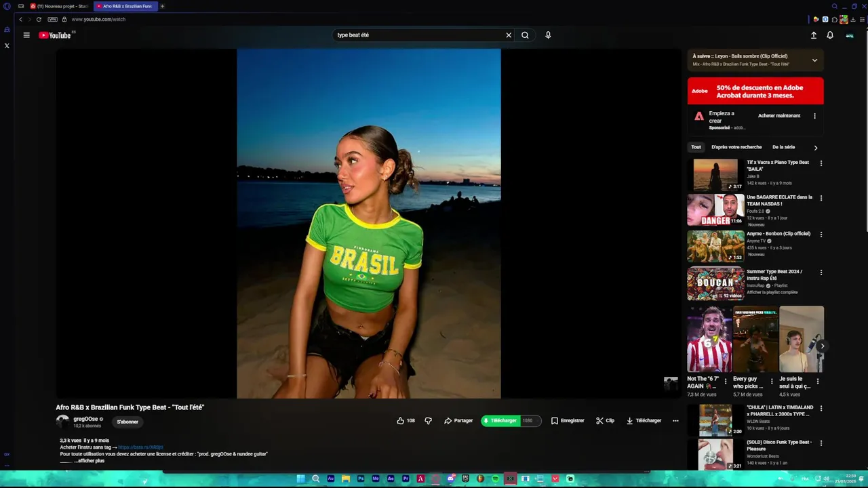Select D'après votre recherche chip
The width and height of the screenshot is (868, 488).
736,147
